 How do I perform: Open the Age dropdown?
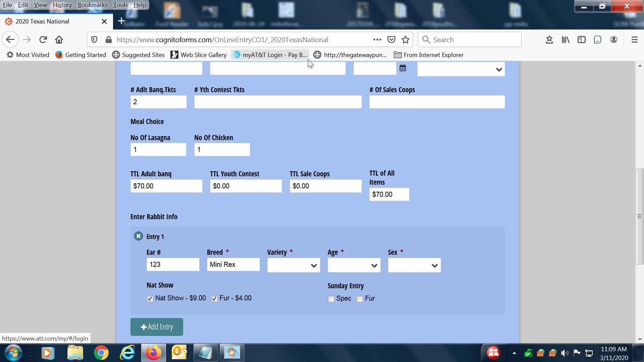pyautogui.click(x=354, y=265)
